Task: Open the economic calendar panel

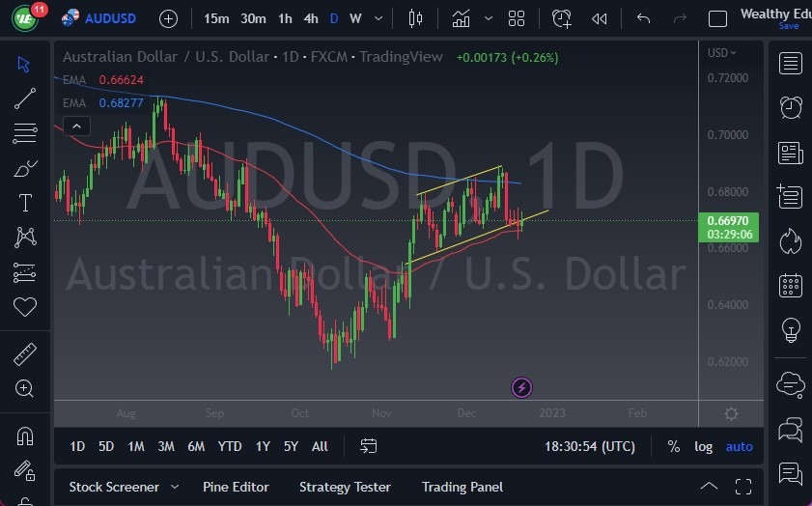Action: pyautogui.click(x=791, y=286)
